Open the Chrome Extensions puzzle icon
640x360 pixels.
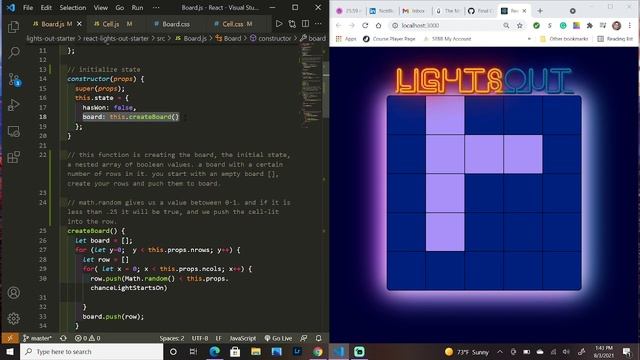point(589,25)
